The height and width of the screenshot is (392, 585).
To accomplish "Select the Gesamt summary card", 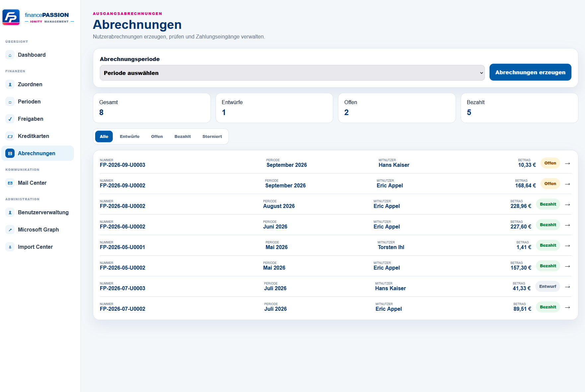I will pyautogui.click(x=152, y=108).
